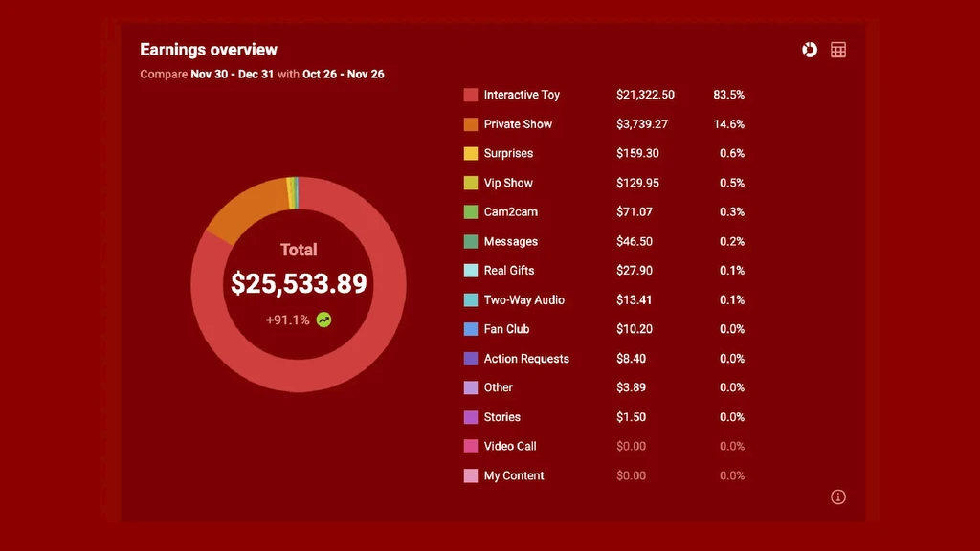Click the Stories color swatch
Viewport: 980px width, 551px height.
471,417
